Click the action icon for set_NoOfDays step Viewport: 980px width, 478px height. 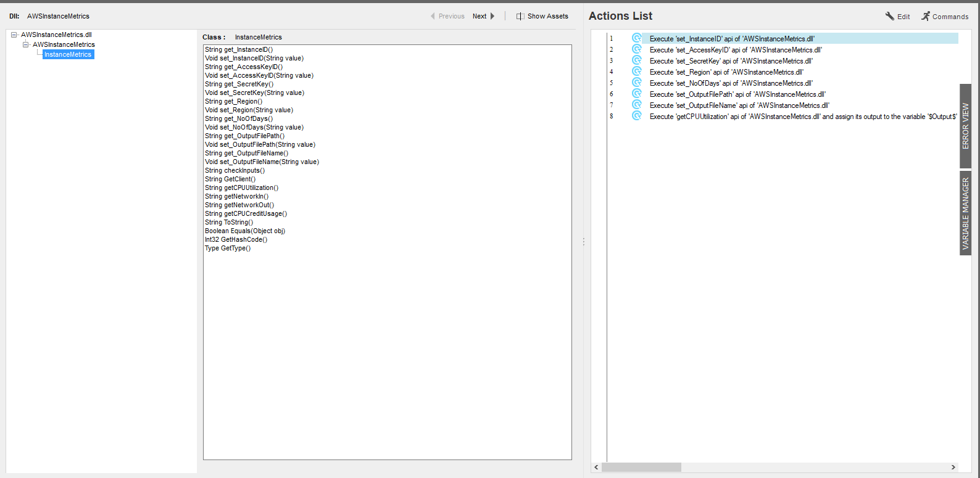[636, 83]
